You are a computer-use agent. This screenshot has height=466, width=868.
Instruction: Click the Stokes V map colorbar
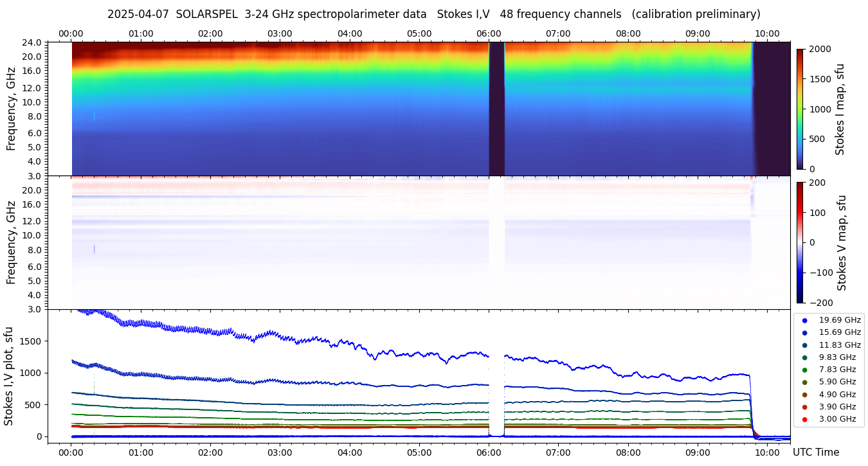click(800, 242)
